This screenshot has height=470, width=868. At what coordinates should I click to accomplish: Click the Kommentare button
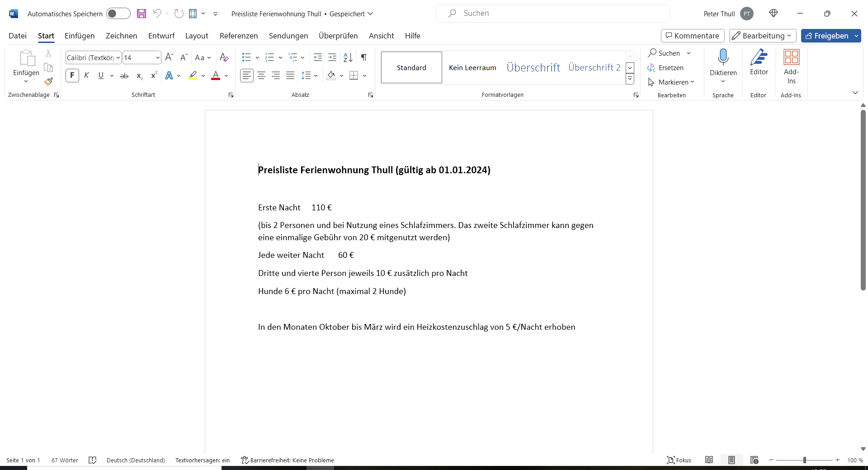pyautogui.click(x=693, y=36)
